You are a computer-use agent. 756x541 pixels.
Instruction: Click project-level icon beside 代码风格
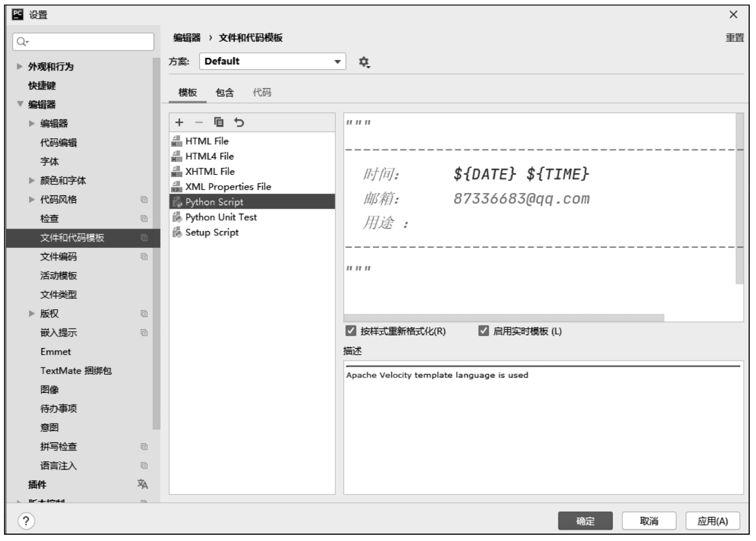[144, 199]
